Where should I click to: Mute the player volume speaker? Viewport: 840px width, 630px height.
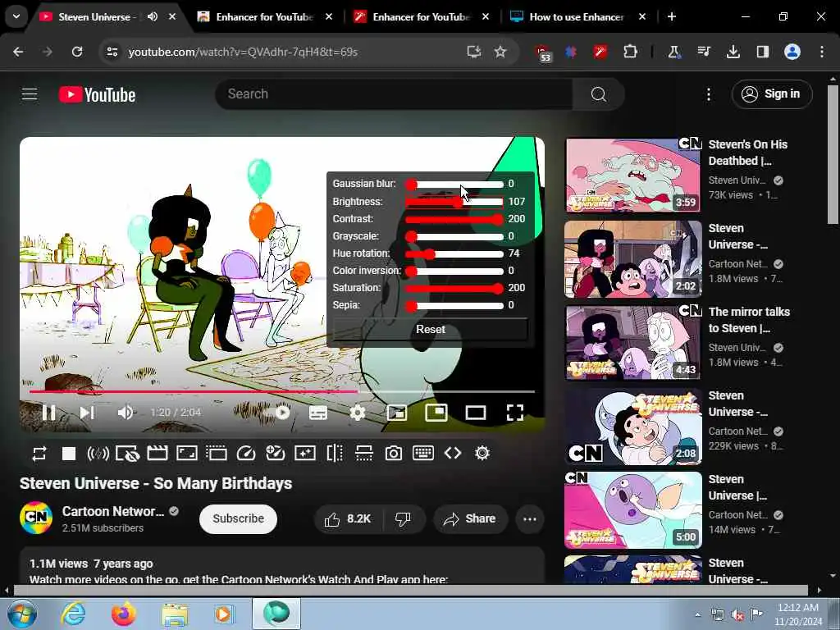(x=126, y=413)
